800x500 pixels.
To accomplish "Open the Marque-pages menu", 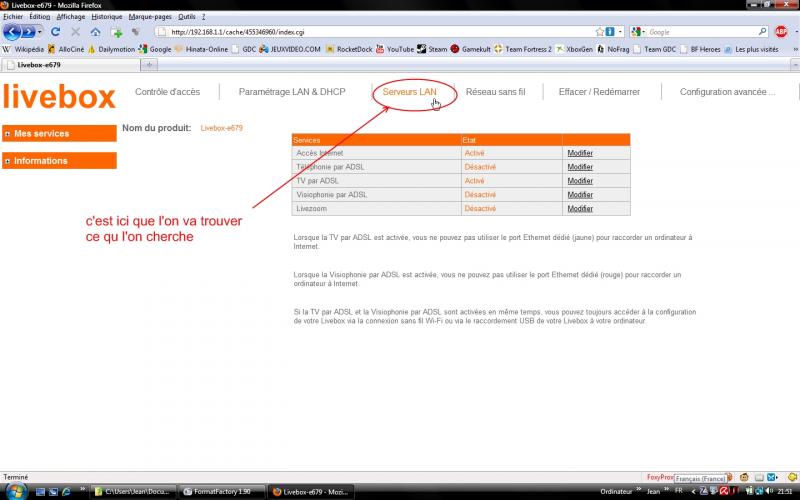I will (x=150, y=17).
